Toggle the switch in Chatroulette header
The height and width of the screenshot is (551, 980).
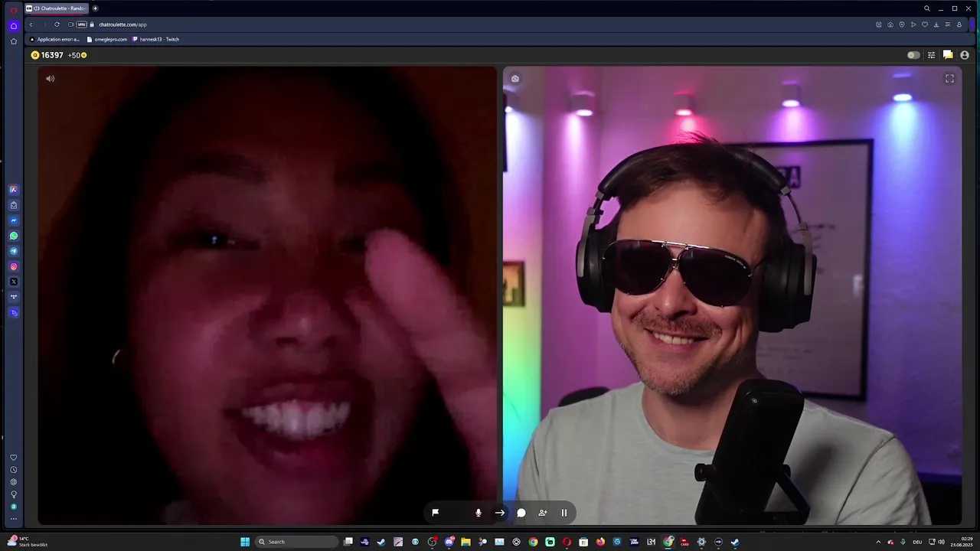tap(913, 55)
